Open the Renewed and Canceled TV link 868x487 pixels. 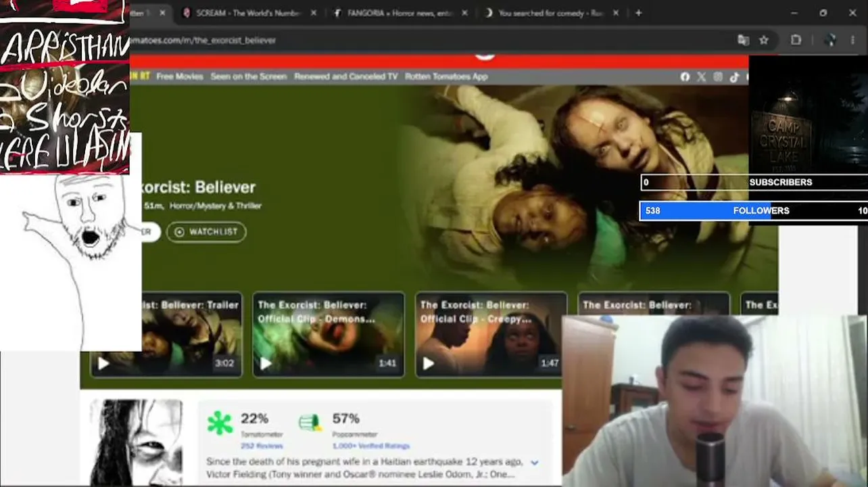pos(346,76)
